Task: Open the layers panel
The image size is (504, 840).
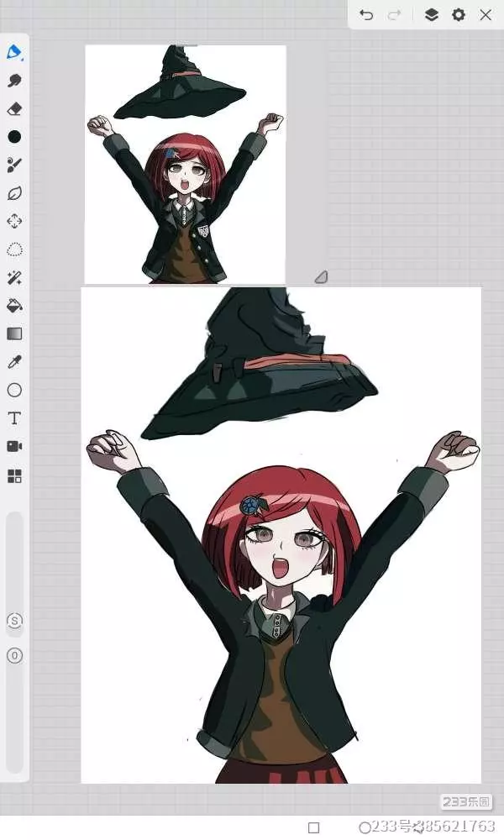Action: (431, 15)
